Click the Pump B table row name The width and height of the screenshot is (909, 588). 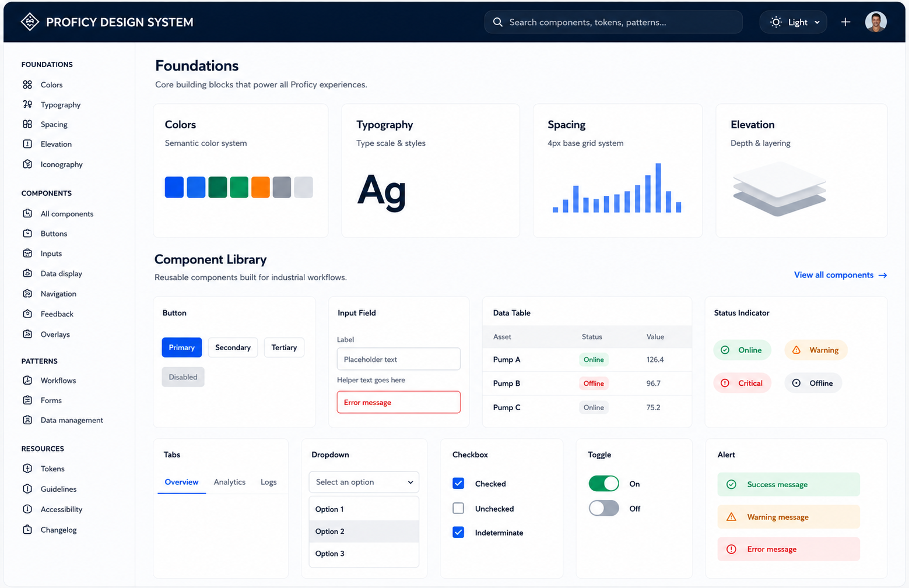click(x=507, y=383)
